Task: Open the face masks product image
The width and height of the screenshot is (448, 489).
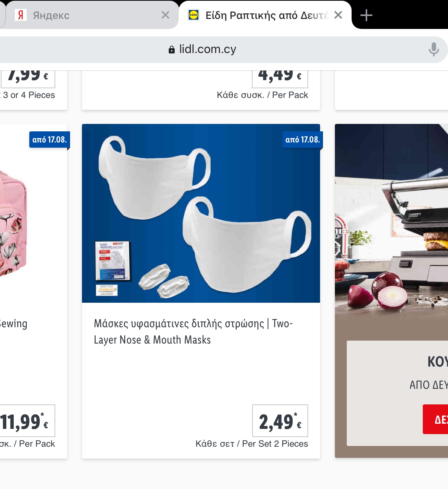Action: 201,213
